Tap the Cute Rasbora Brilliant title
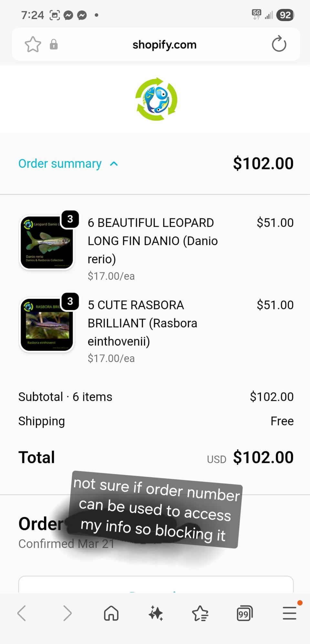 click(x=142, y=323)
